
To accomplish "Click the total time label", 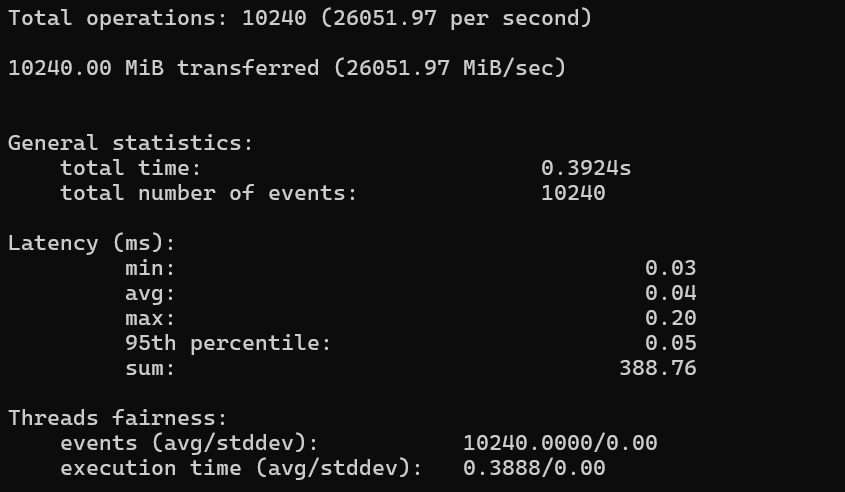I will (x=130, y=168).
